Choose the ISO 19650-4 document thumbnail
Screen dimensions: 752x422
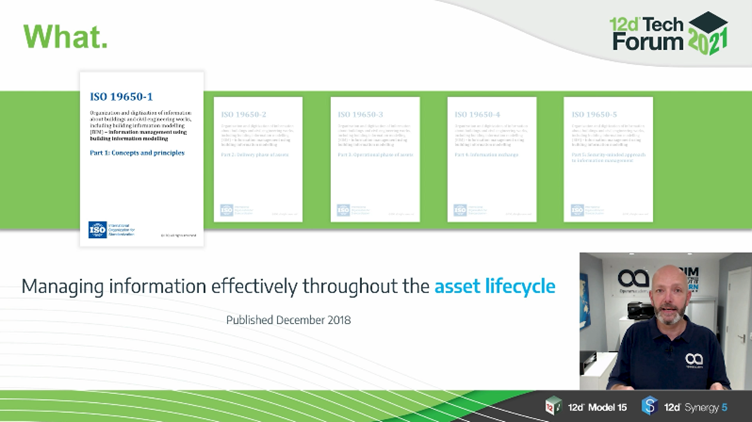click(491, 158)
